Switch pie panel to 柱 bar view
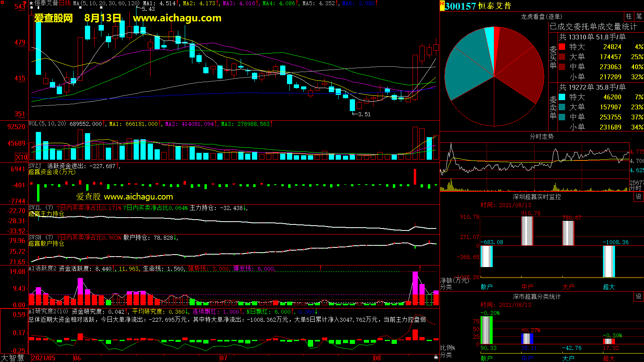 click(629, 16)
